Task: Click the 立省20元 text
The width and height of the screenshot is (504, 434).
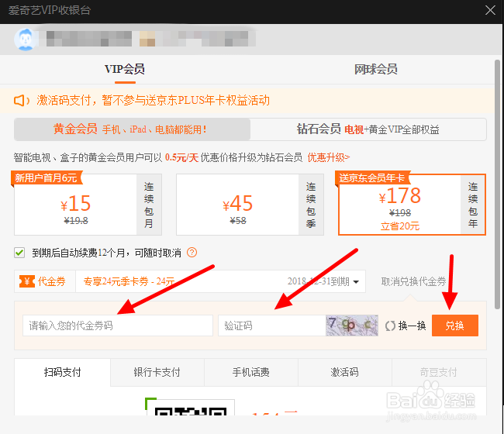Action: point(400,226)
